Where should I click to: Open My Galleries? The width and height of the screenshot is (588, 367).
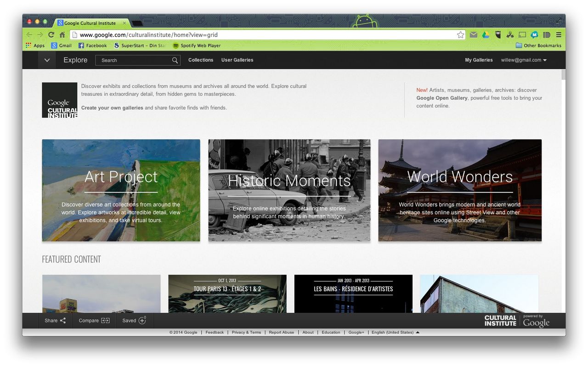(479, 60)
